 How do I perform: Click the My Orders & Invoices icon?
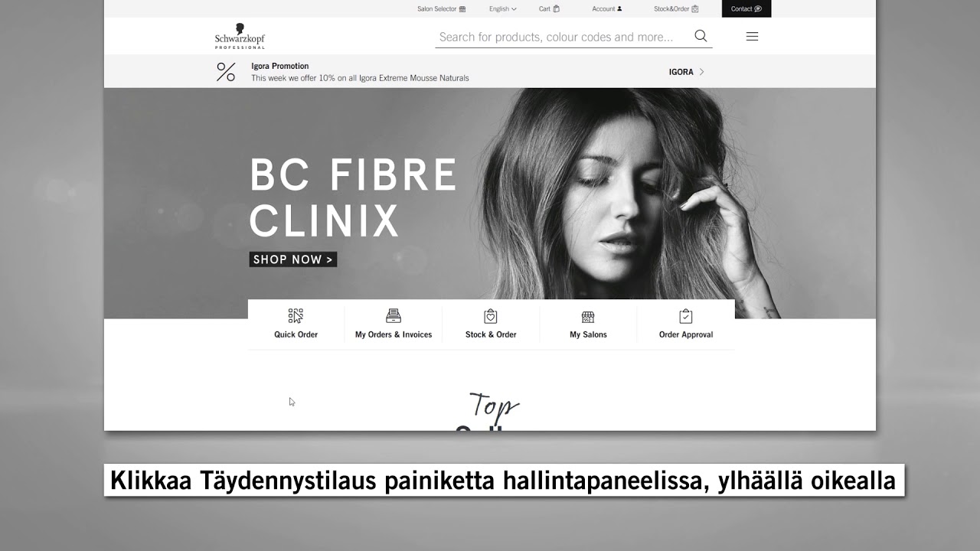394,316
